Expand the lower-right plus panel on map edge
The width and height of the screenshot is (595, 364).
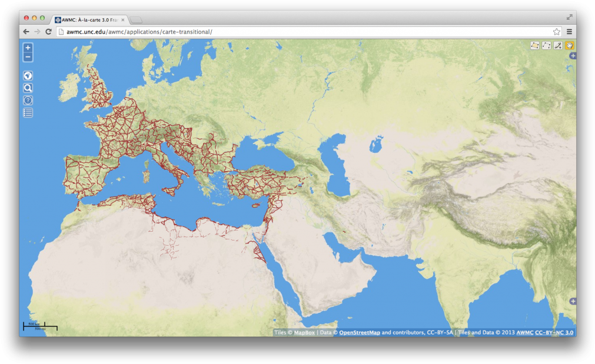point(573,301)
